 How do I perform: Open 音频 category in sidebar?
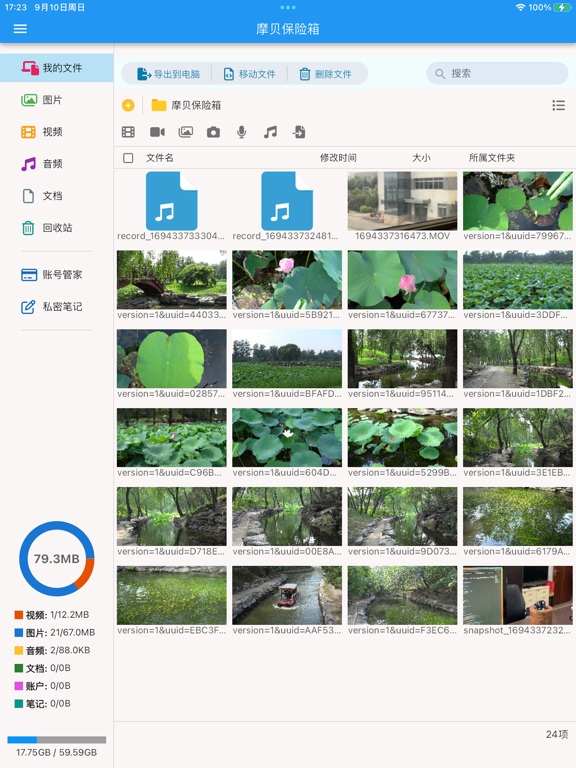(x=57, y=164)
